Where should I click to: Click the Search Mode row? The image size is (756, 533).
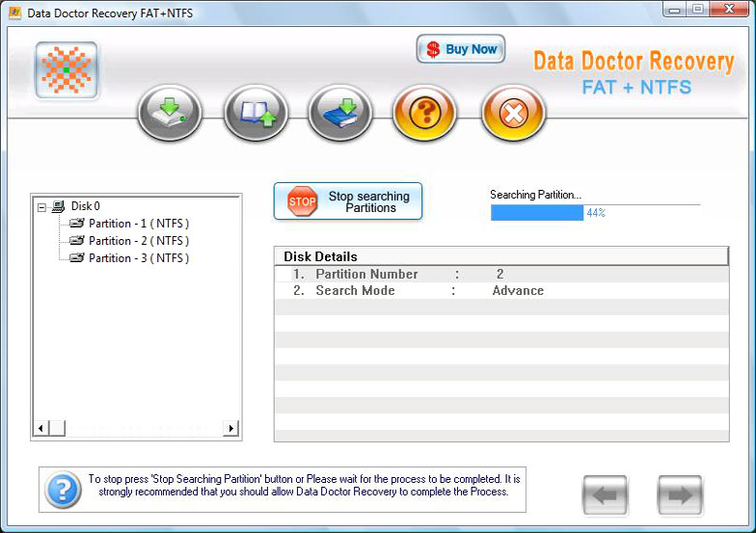501,291
